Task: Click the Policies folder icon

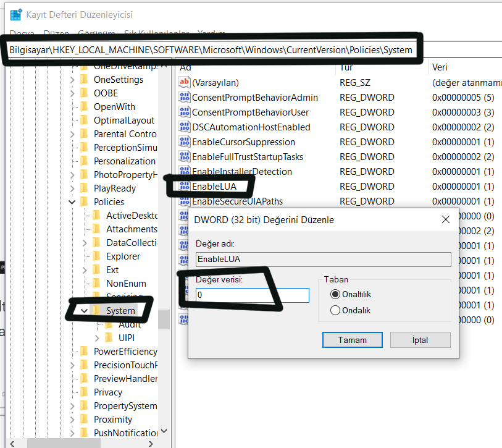Action: click(84, 201)
